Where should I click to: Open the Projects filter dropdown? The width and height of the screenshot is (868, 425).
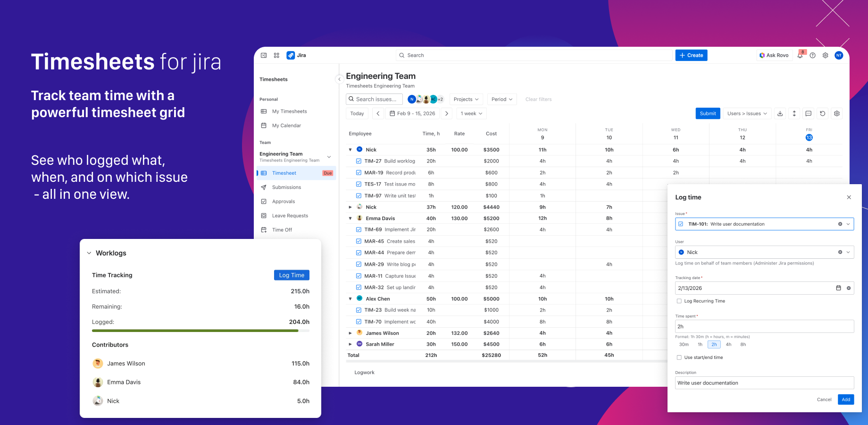click(466, 99)
